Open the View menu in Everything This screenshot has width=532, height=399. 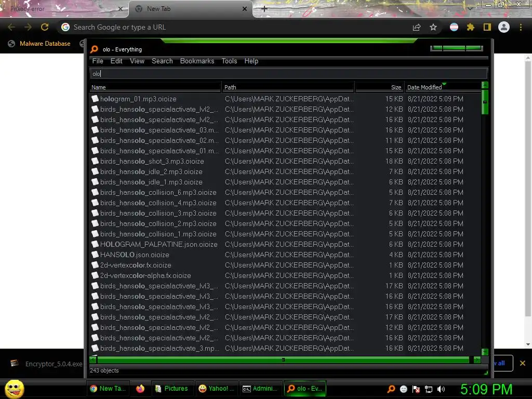[x=137, y=61]
